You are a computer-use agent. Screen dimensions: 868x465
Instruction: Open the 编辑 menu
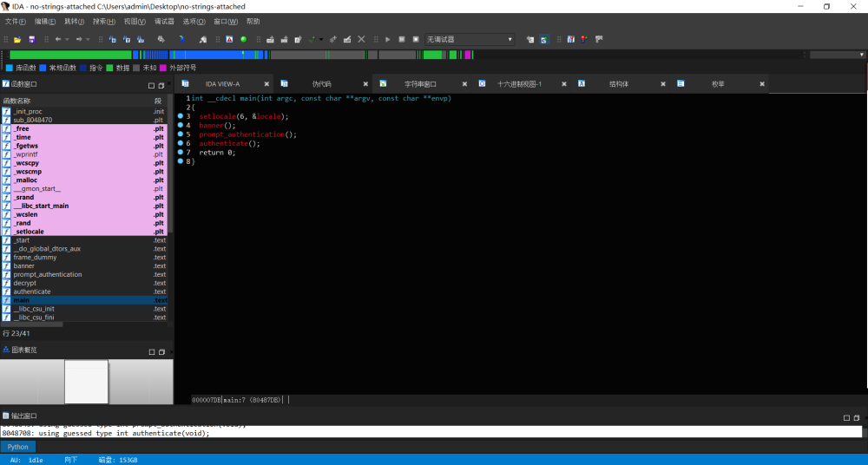pos(45,21)
